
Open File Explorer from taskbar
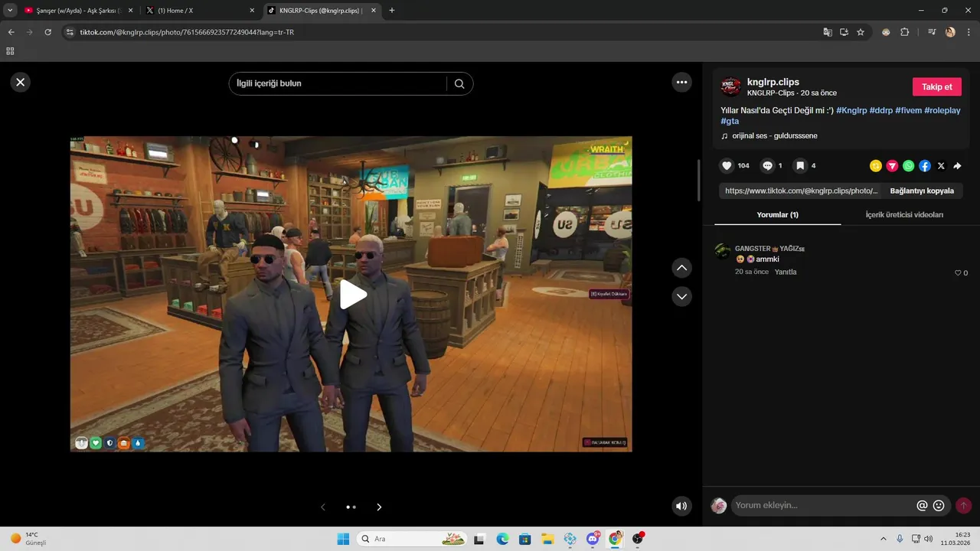tap(547, 539)
